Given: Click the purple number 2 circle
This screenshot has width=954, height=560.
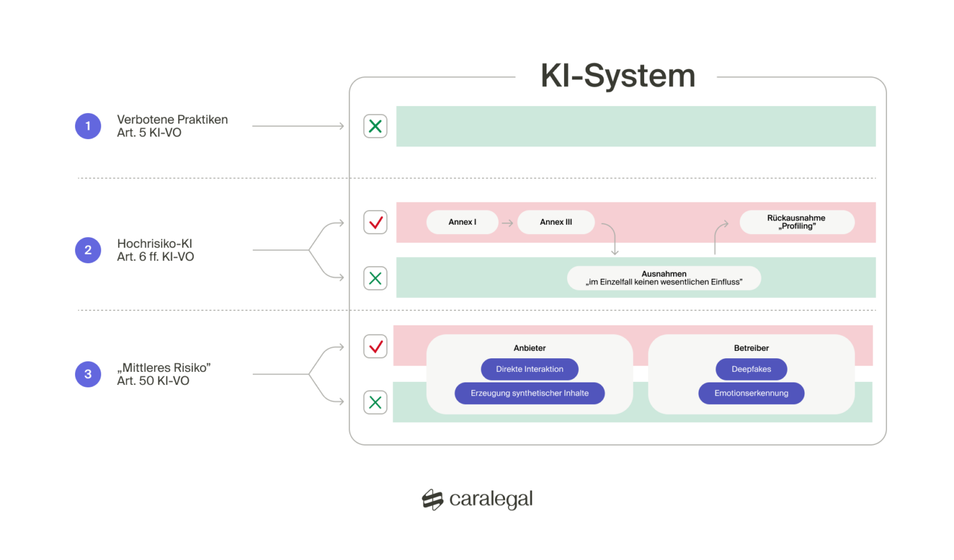Looking at the screenshot, I should 88,250.
